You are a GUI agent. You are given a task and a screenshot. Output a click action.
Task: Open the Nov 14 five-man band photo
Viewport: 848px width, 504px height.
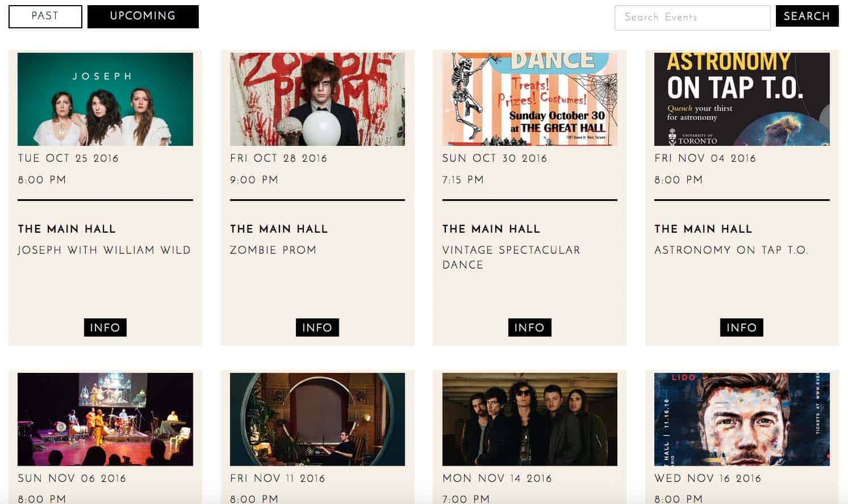[529, 419]
